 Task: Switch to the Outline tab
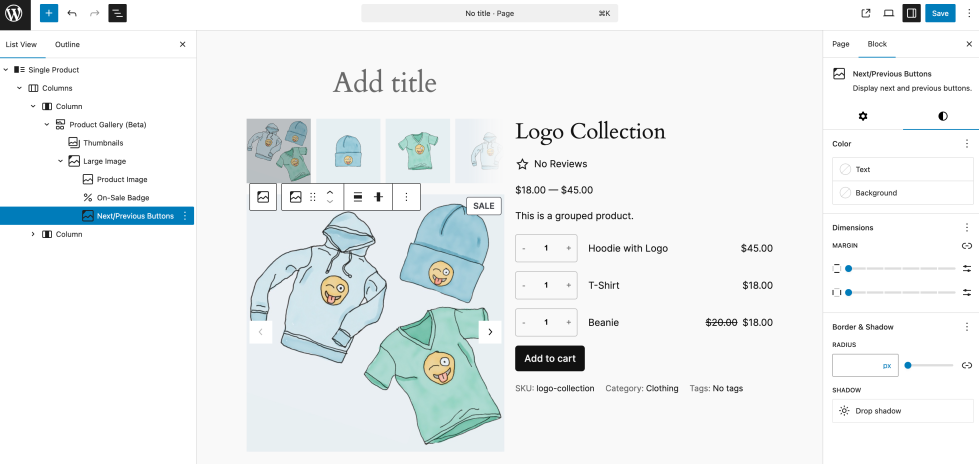click(67, 45)
